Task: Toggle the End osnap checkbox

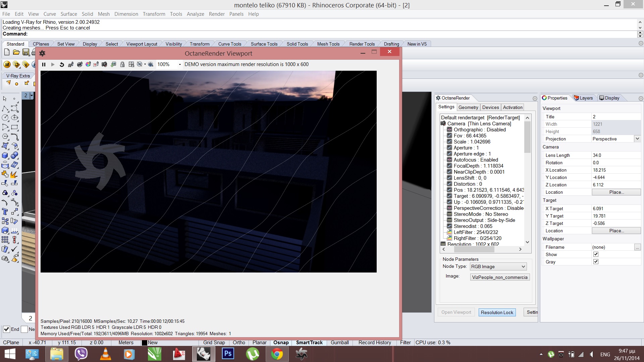Action: [6, 329]
